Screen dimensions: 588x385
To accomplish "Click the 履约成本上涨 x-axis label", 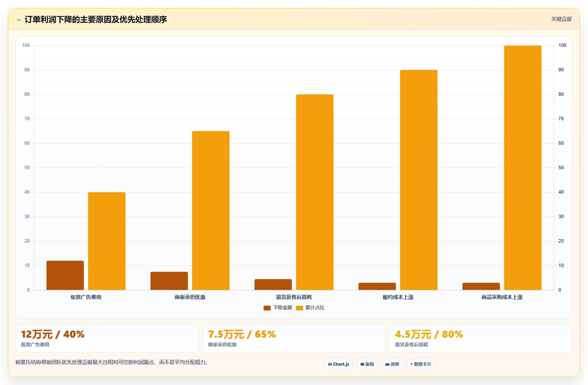I will 398,297.
